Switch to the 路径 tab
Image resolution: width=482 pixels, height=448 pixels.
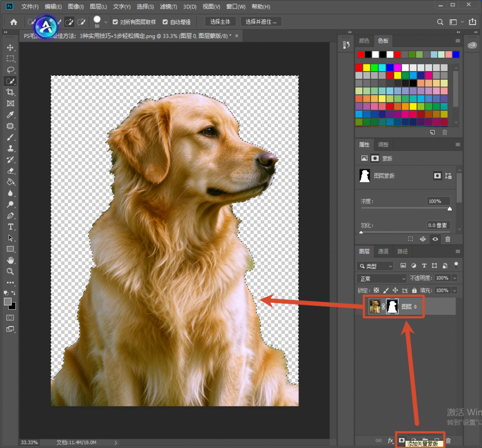click(x=402, y=252)
